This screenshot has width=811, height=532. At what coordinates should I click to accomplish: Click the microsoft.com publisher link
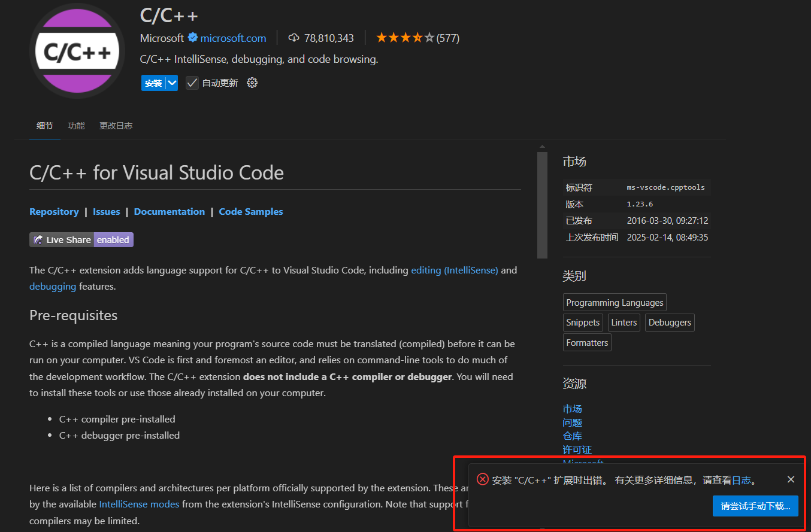coord(233,38)
